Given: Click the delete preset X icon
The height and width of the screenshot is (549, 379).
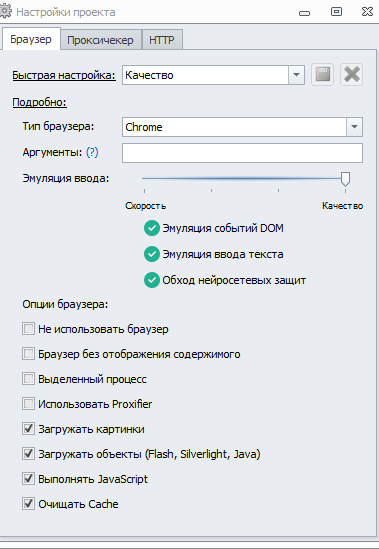Looking at the screenshot, I should pyautogui.click(x=351, y=75).
